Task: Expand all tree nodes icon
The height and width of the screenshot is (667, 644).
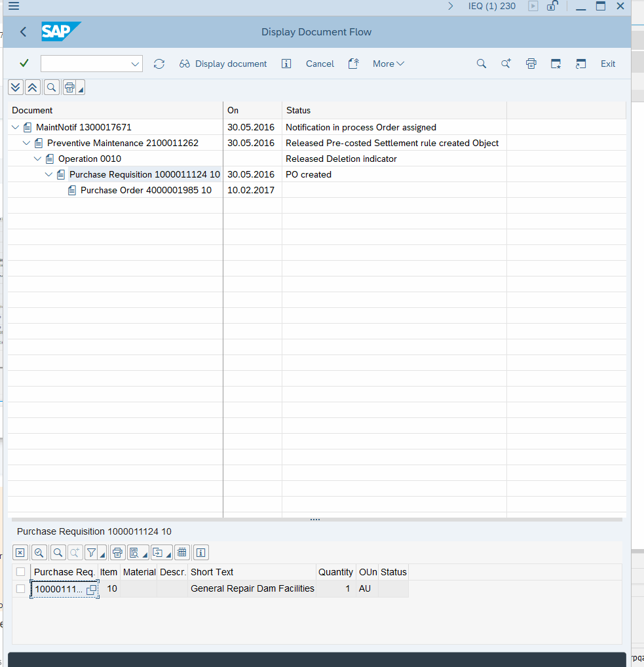Action: pos(16,87)
